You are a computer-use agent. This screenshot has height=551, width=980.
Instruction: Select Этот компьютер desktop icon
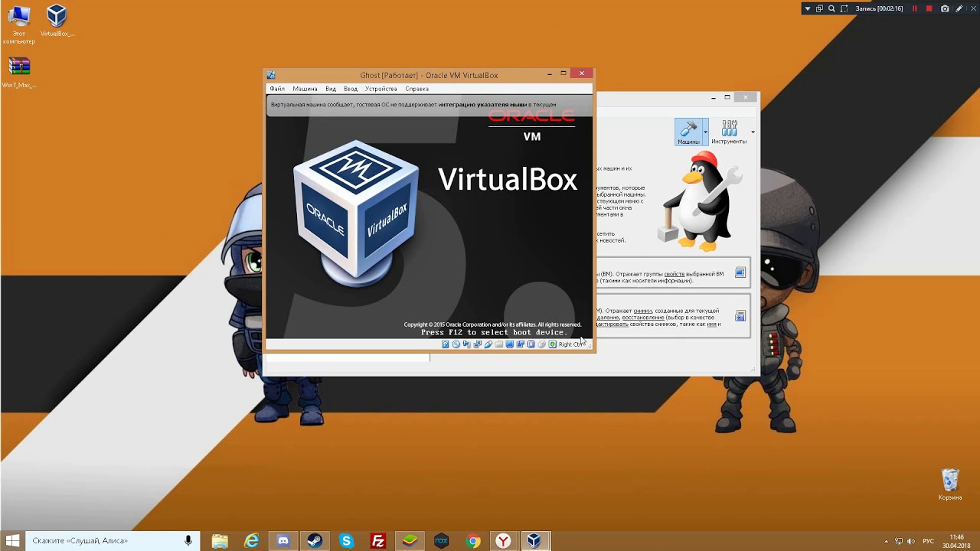[x=18, y=24]
